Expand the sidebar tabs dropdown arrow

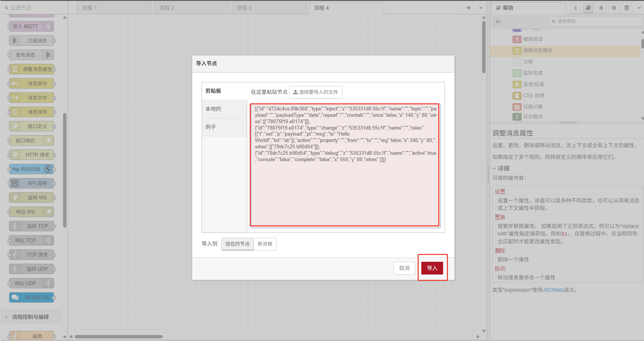click(639, 8)
